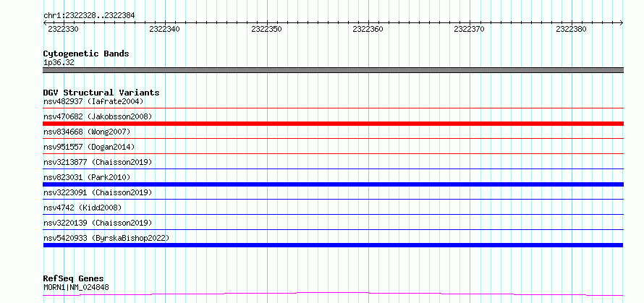This screenshot has width=644, height=303.
Task: Open variant nsv482937 (Iafrate2004)
Action: point(93,101)
